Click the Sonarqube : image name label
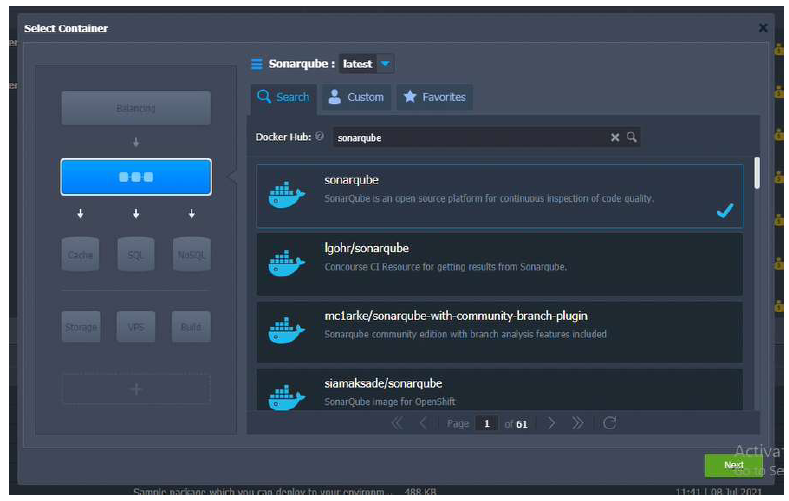This screenshot has width=789, height=501. click(x=301, y=64)
